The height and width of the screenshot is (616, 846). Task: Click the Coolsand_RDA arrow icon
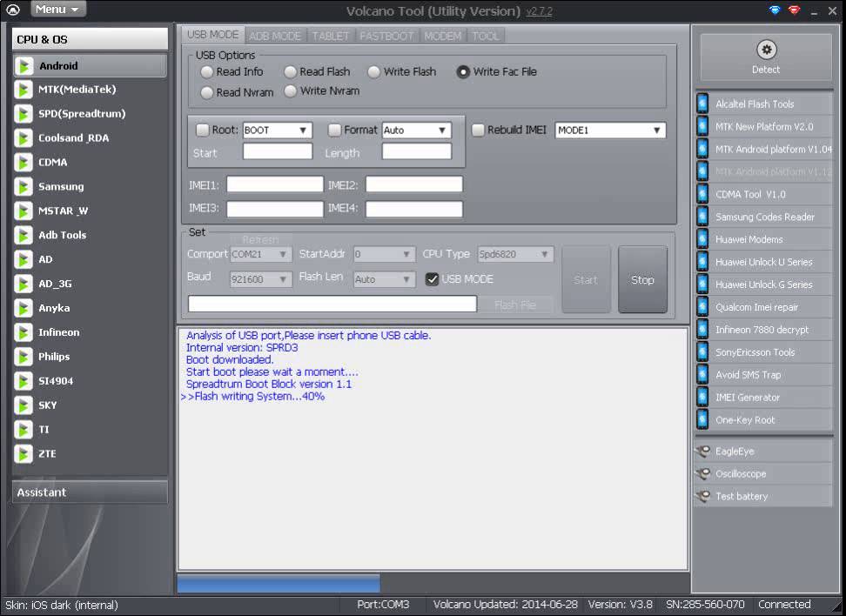coord(23,138)
